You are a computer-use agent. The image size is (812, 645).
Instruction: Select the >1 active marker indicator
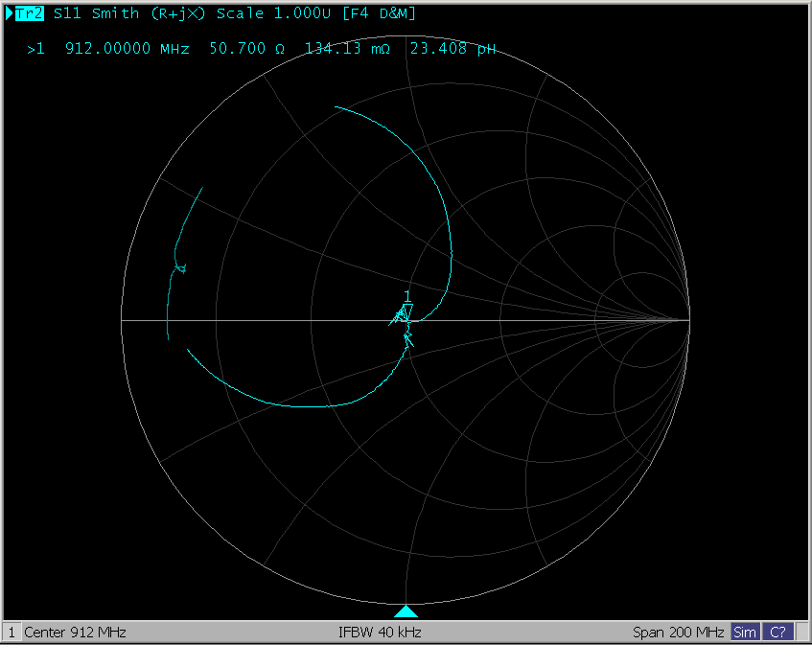click(35, 49)
